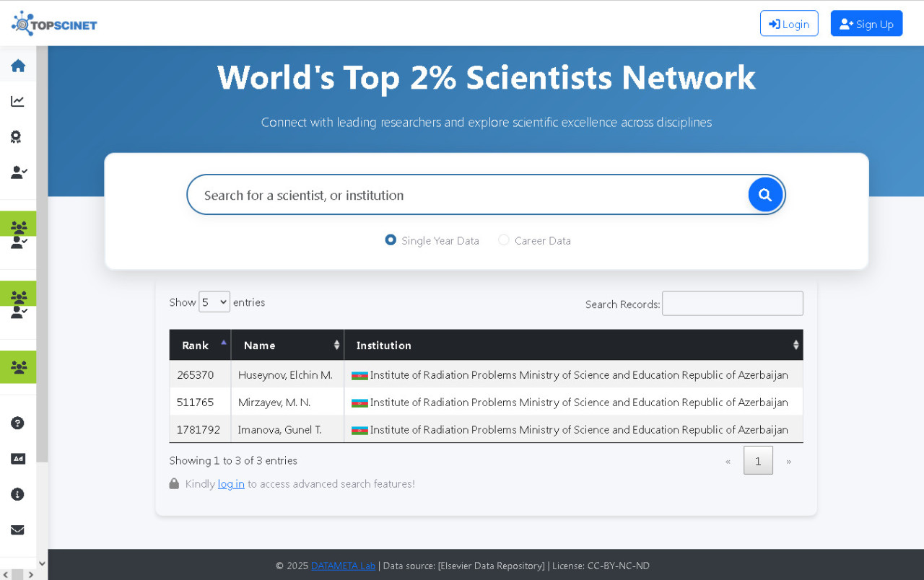This screenshot has width=924, height=580.
Task: Click the Sign Up button
Action: pyautogui.click(x=866, y=24)
